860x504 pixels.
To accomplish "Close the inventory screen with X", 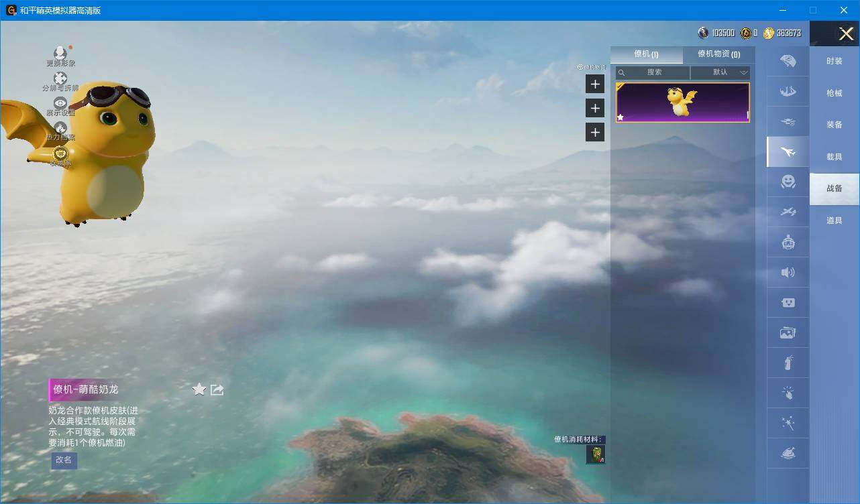I will (x=847, y=34).
